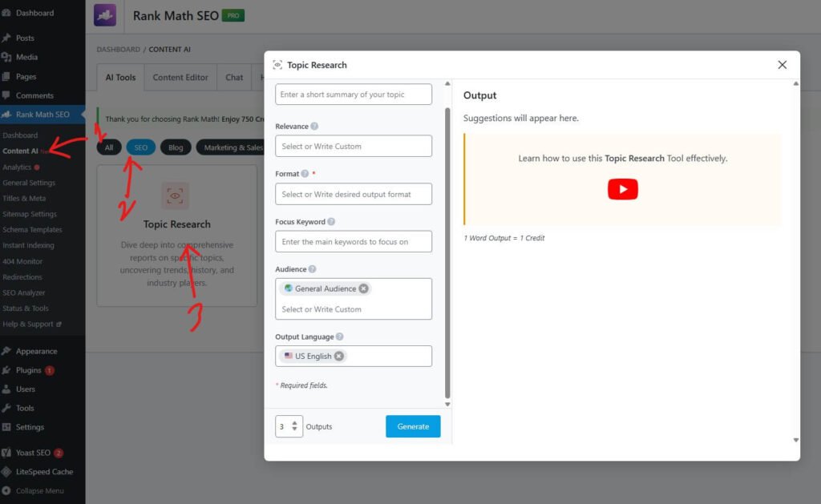
Task: Filter AI tools by SEO
Action: pyautogui.click(x=141, y=147)
